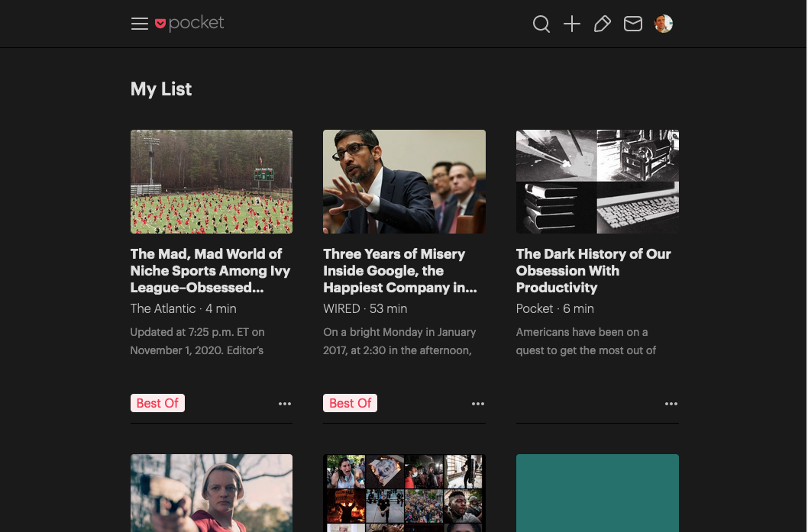This screenshot has height=532, width=808.
Task: Click excerpt 'On a bright Monday in January'
Action: pyautogui.click(x=399, y=332)
